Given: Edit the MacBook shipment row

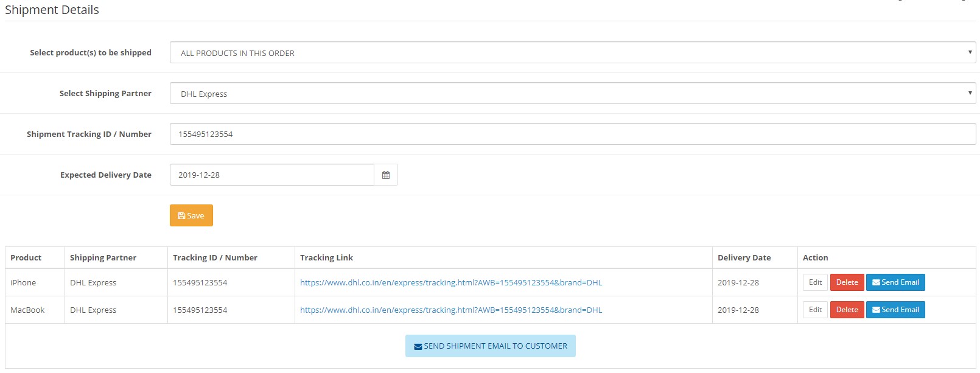Looking at the screenshot, I should [x=815, y=310].
